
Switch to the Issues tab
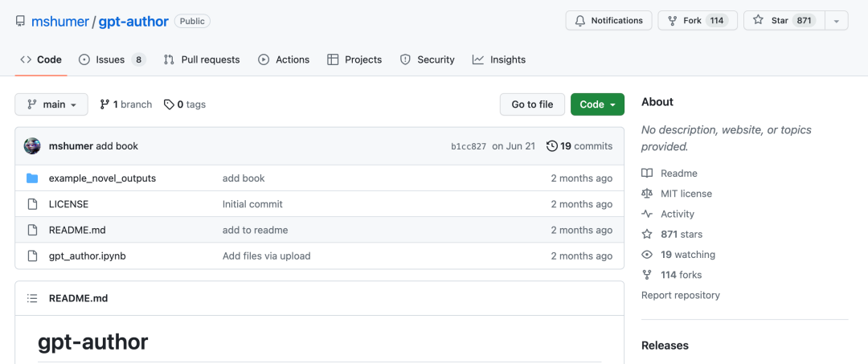113,59
